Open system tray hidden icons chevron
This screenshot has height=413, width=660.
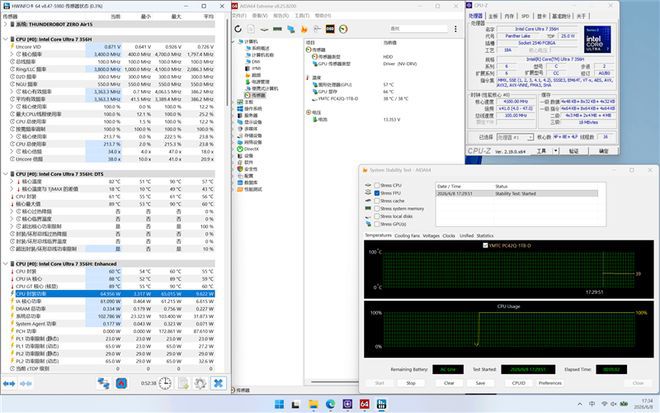tap(580, 404)
